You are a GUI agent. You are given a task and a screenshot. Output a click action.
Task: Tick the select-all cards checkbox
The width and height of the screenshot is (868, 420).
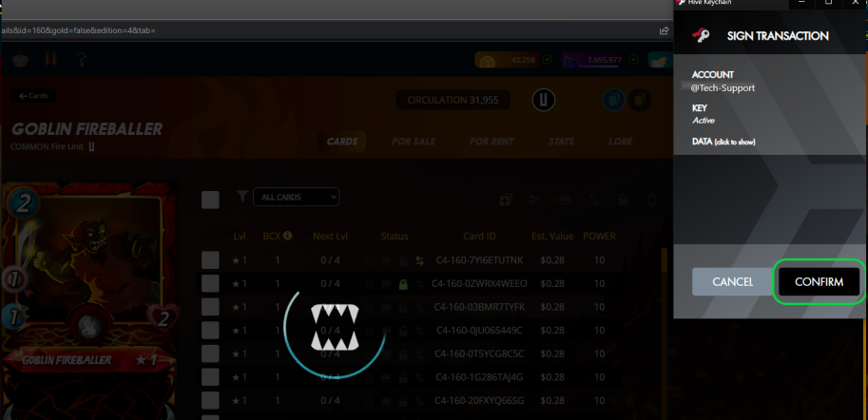(x=210, y=200)
